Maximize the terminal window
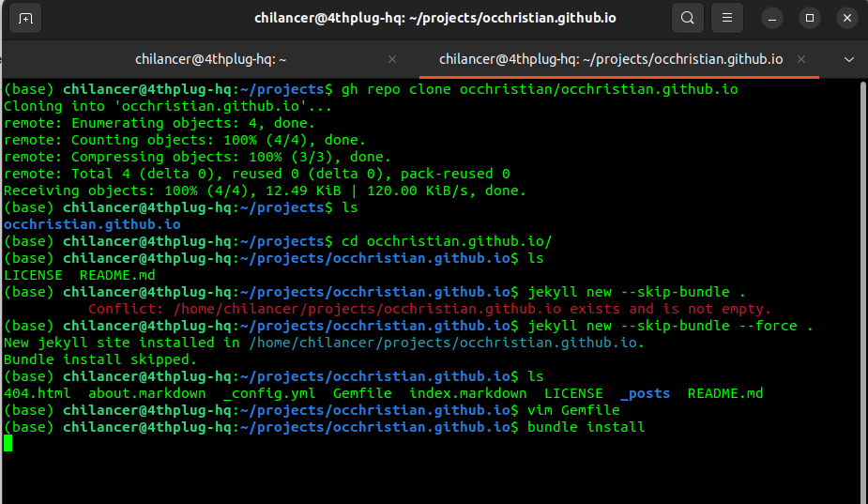Image resolution: width=868 pixels, height=504 pixels. 809,18
